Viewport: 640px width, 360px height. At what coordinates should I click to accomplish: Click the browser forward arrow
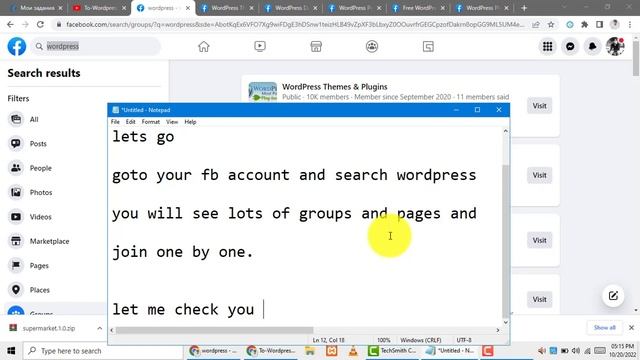(x=25, y=24)
